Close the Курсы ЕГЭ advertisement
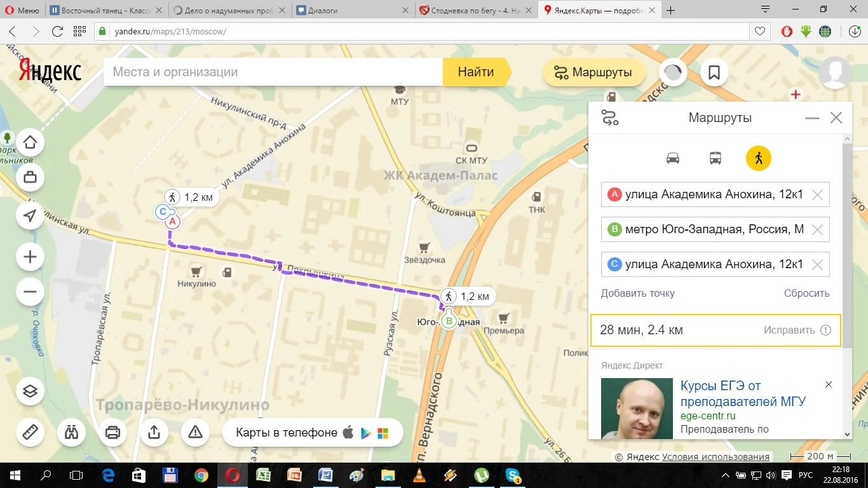The width and height of the screenshot is (868, 488). [x=829, y=385]
